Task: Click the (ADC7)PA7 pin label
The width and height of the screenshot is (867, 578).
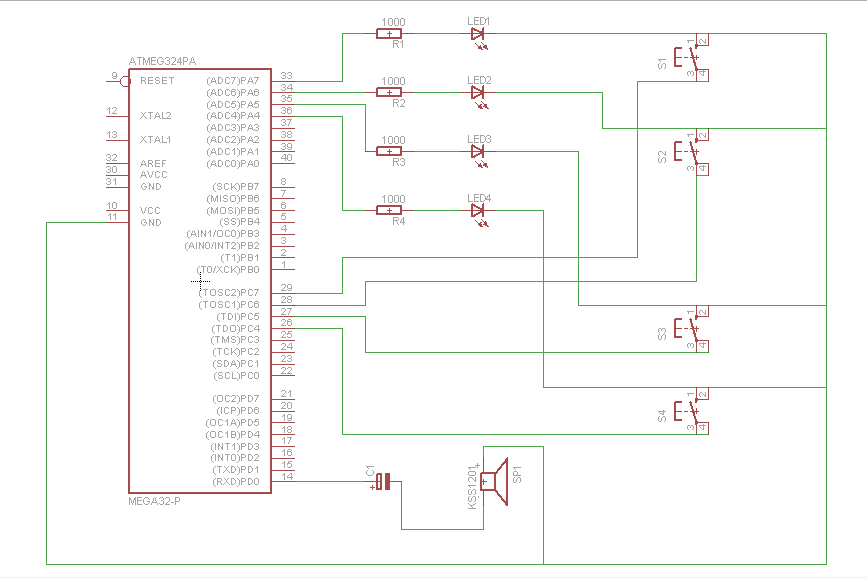Action: (233, 81)
